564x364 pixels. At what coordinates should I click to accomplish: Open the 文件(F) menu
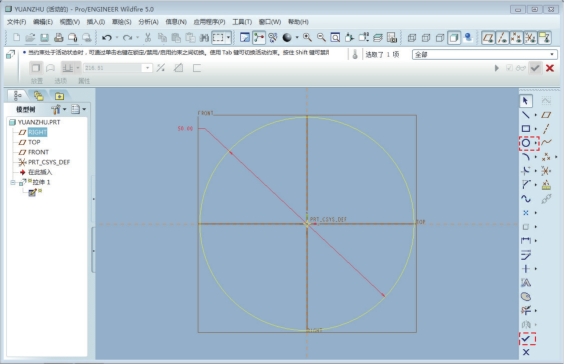coord(17,22)
